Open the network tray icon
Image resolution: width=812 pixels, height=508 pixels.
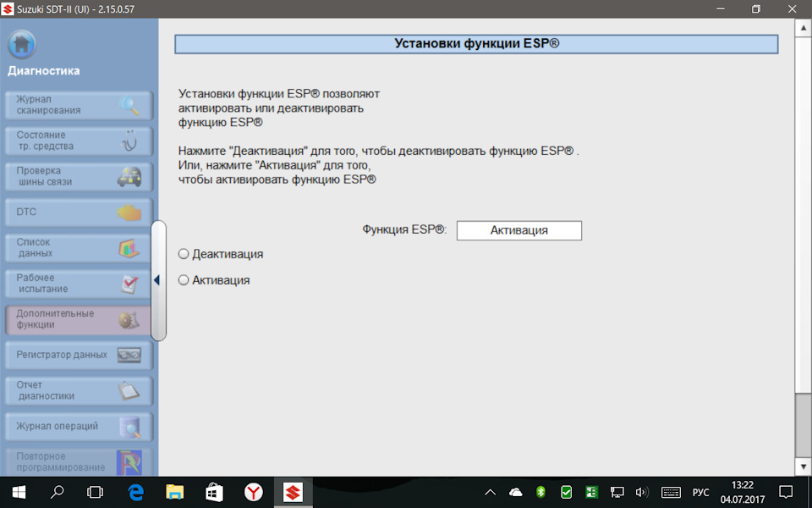pyautogui.click(x=617, y=492)
